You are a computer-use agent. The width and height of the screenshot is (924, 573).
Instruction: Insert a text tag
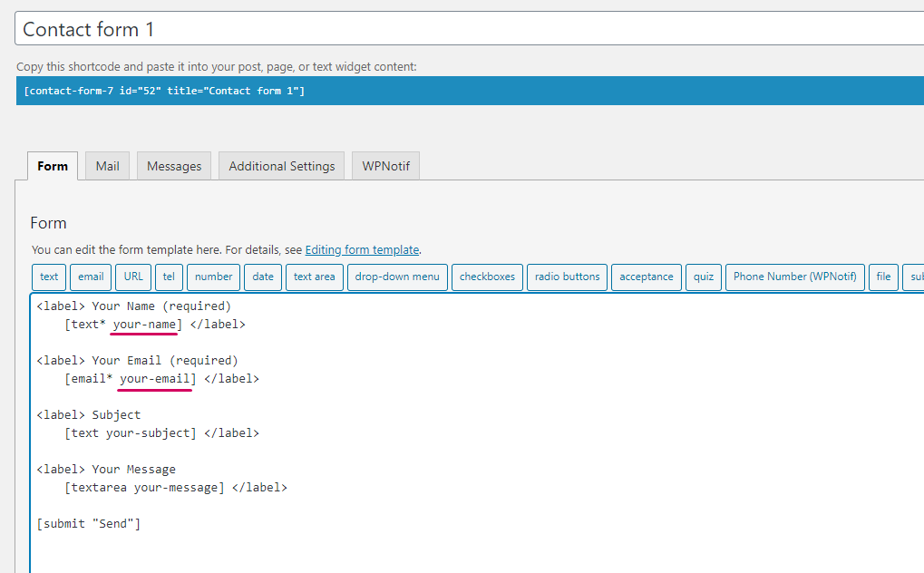point(49,277)
